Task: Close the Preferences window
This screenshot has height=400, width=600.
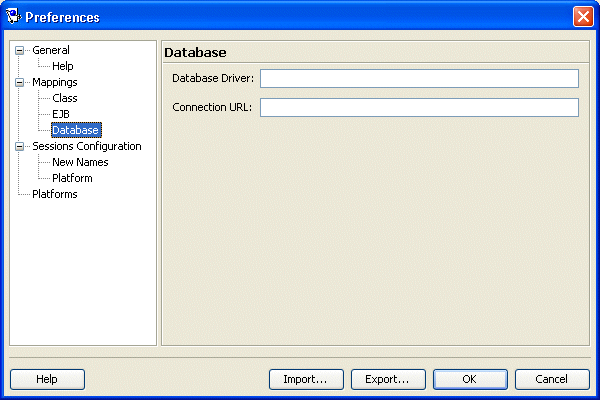Action: [x=583, y=17]
